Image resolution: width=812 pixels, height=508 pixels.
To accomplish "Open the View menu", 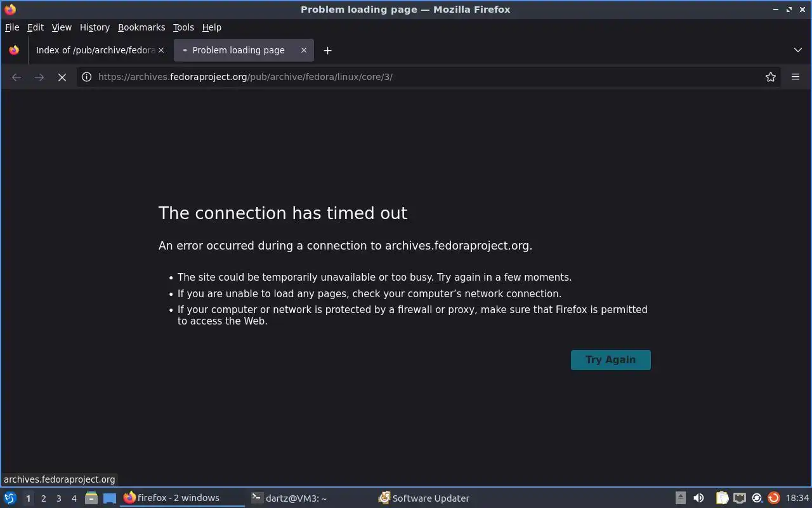I will 62,27.
